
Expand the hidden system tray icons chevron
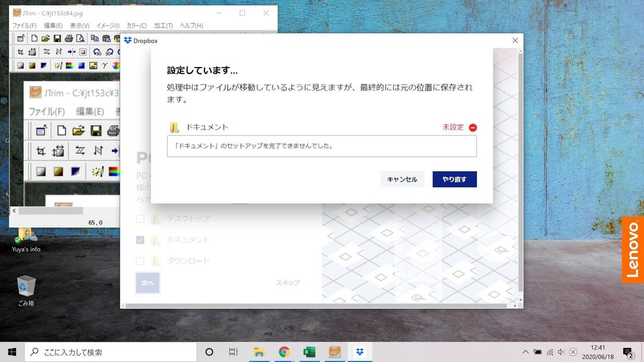(x=525, y=352)
